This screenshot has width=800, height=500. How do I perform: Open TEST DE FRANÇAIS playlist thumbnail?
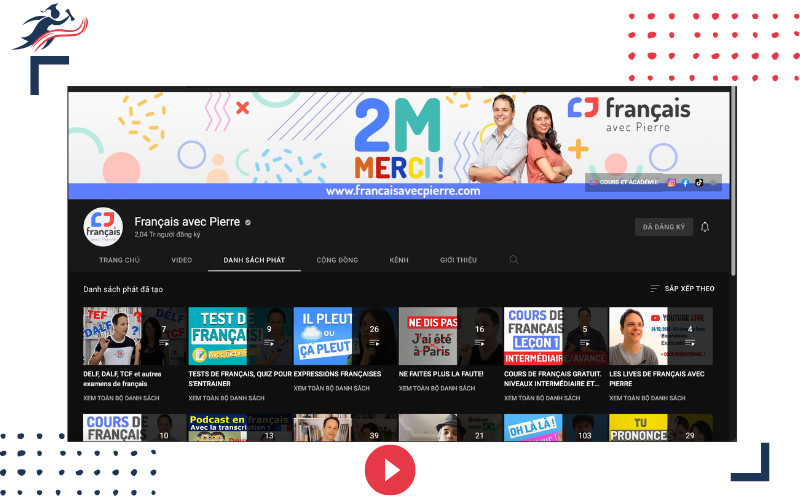(x=240, y=336)
